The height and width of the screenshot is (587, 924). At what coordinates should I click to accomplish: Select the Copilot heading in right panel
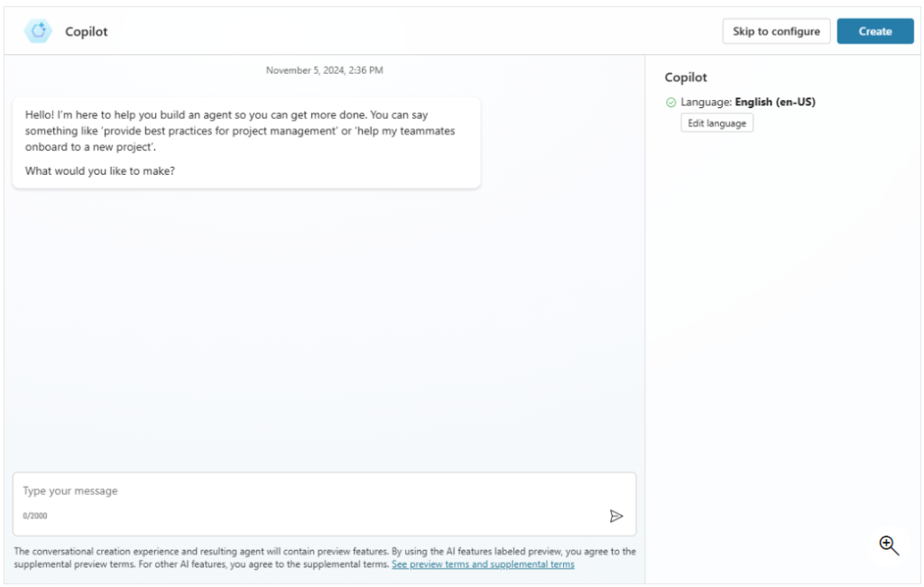[x=686, y=78]
